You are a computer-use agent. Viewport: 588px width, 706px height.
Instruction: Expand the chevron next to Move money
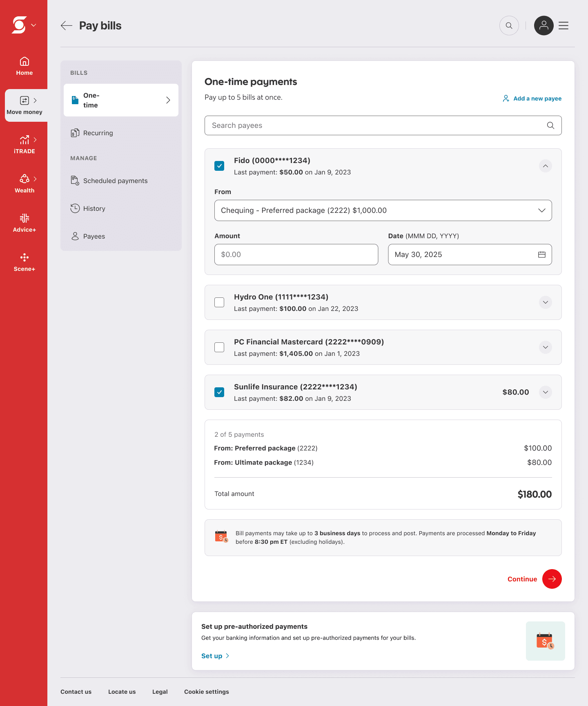click(35, 101)
